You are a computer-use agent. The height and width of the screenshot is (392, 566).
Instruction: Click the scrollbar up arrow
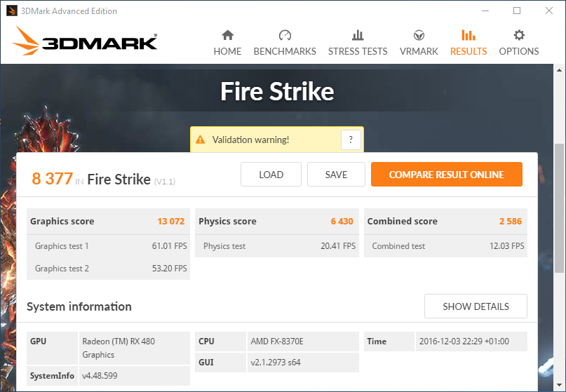pyautogui.click(x=559, y=70)
